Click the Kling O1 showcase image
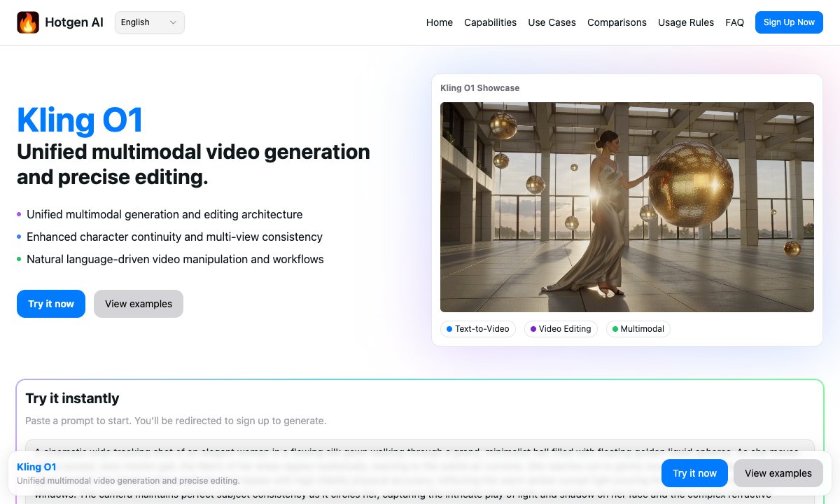The height and width of the screenshot is (504, 840). tap(626, 206)
